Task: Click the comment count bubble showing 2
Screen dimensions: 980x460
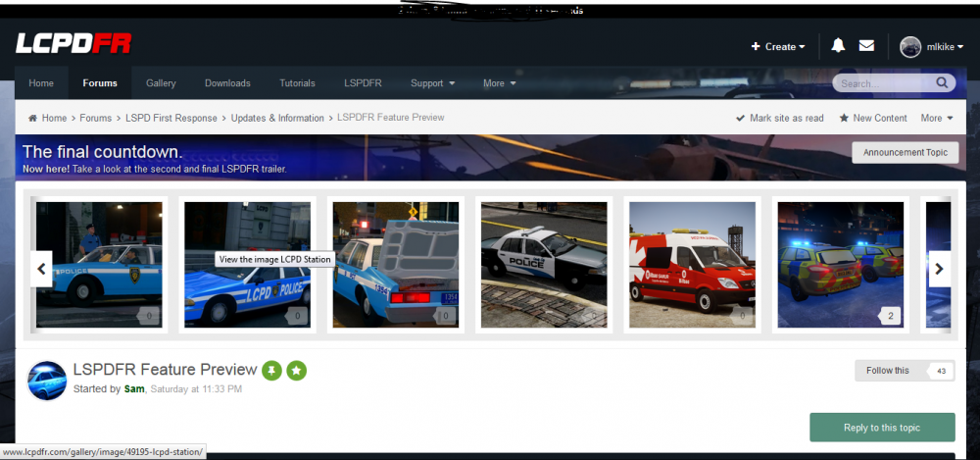Action: [891, 316]
